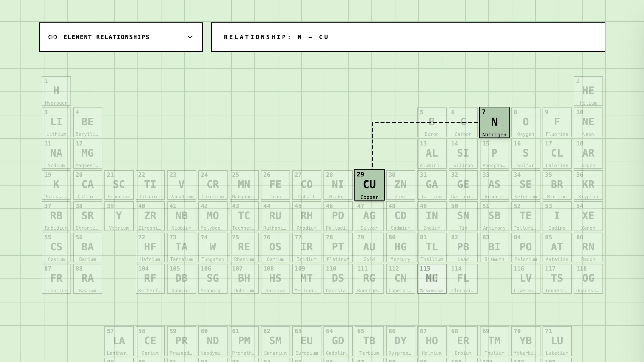Viewport: 644px width, 362px height.
Task: Click the link icon beside Element Relationships
Action: click(x=52, y=37)
